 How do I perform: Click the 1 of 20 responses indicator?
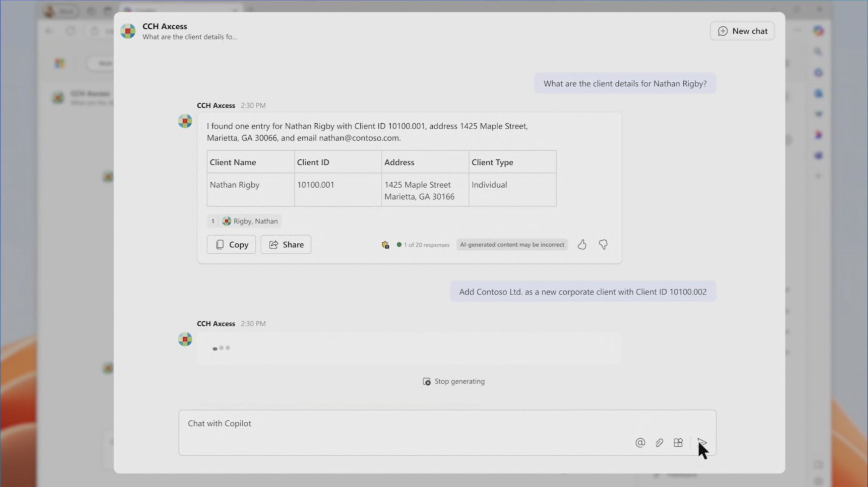point(423,245)
